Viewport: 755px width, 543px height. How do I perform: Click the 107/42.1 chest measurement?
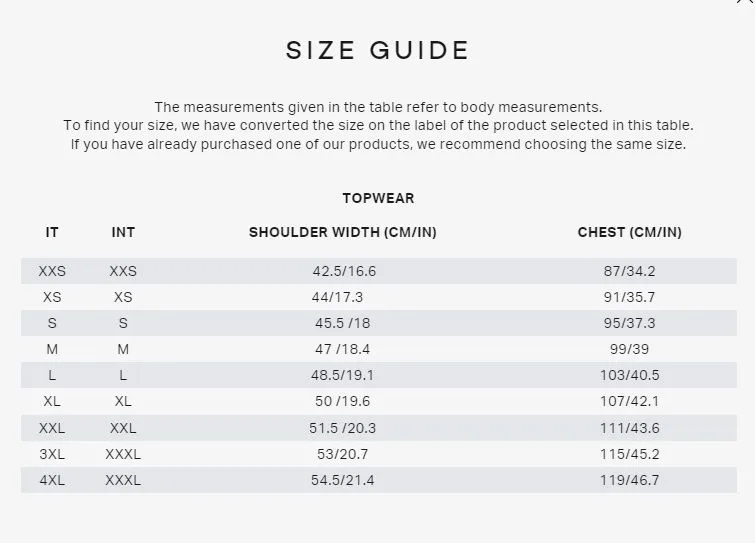(630, 401)
